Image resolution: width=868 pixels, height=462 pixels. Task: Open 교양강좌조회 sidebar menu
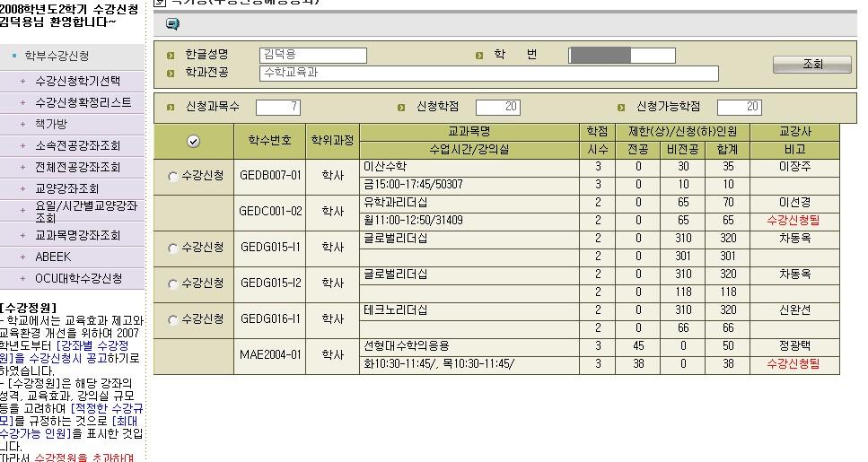tap(67, 188)
